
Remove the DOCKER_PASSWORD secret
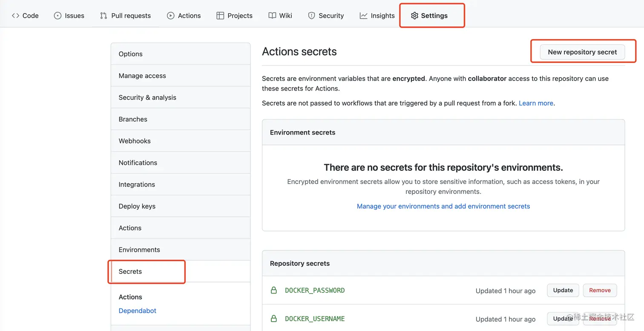click(x=600, y=290)
